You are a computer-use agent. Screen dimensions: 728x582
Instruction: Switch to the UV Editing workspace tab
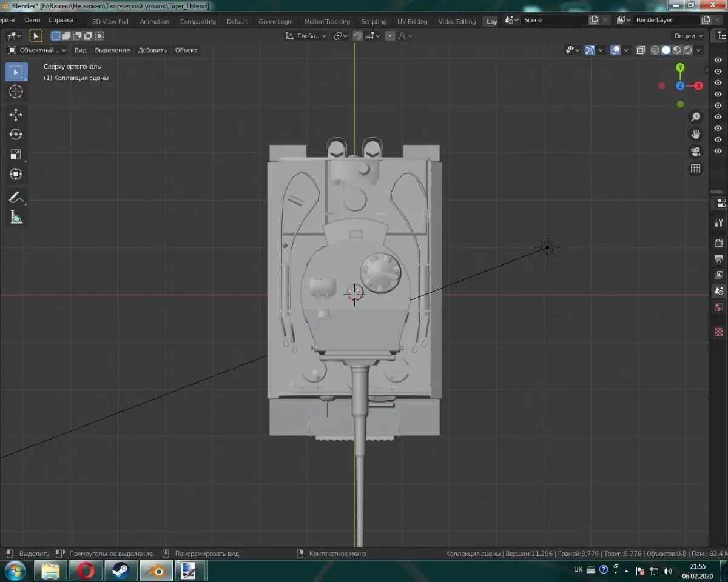click(x=413, y=22)
